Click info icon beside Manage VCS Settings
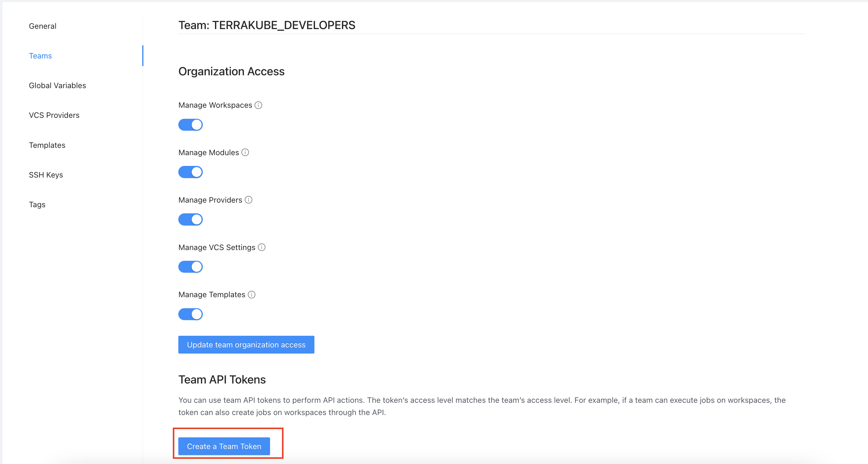 tap(262, 247)
